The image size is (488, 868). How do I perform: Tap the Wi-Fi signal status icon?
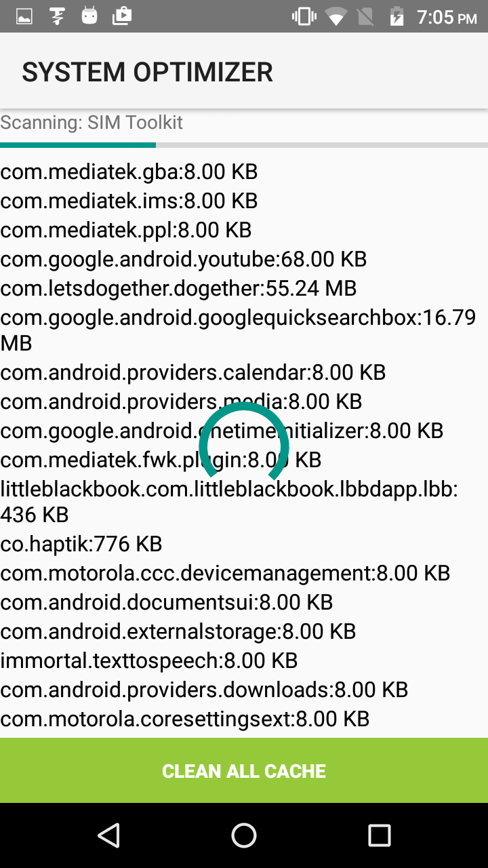(335, 16)
